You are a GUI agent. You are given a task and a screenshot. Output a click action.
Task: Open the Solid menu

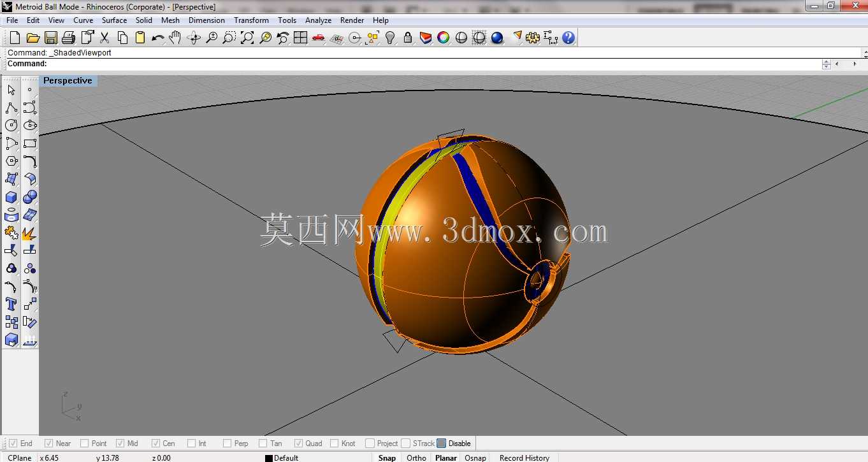point(144,20)
